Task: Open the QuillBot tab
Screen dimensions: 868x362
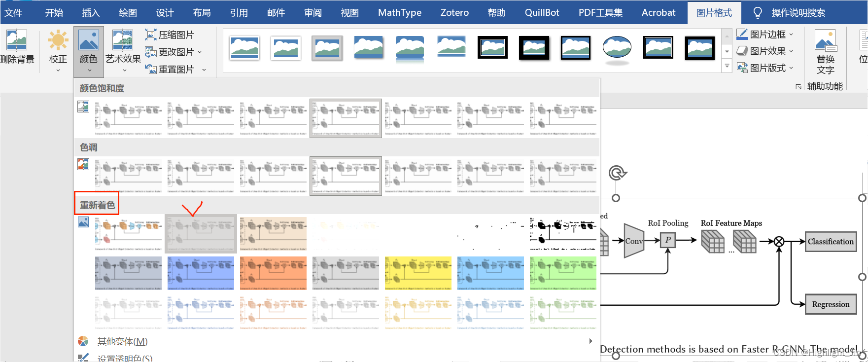Action: pyautogui.click(x=542, y=12)
